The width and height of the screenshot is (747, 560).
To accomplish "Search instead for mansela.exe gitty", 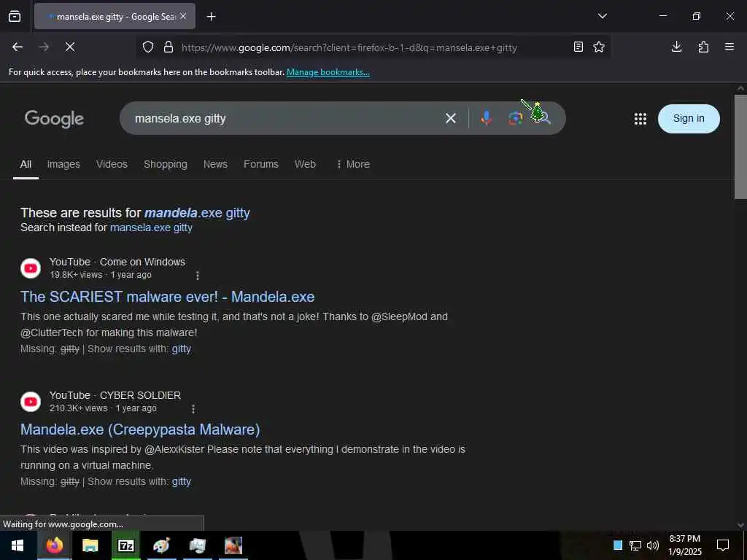I will coord(151,227).
